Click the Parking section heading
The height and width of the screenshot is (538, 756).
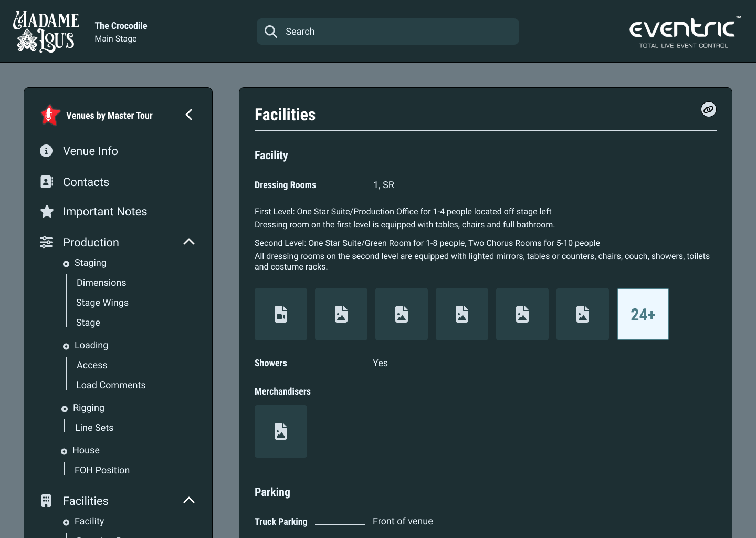272,492
